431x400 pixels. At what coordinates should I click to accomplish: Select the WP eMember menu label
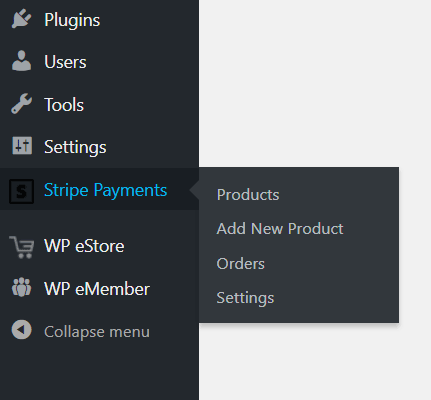[x=97, y=289]
